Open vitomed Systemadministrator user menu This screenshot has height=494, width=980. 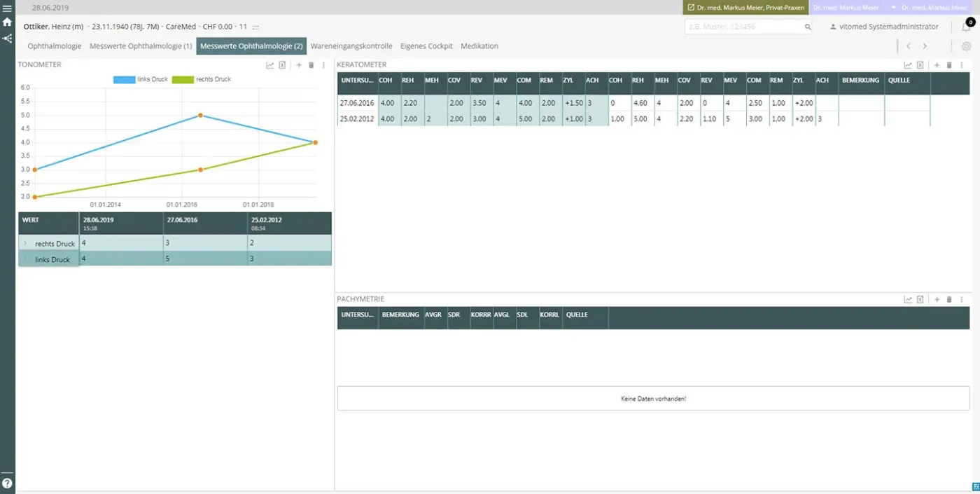884,27
